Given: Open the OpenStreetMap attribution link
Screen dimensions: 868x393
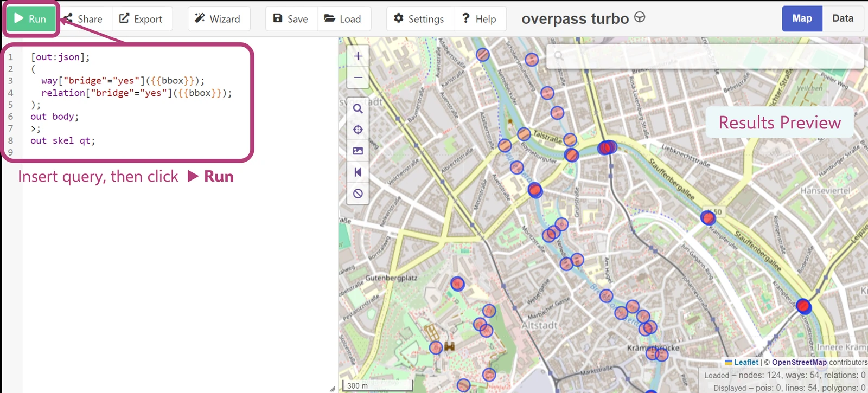Looking at the screenshot, I should coord(799,362).
